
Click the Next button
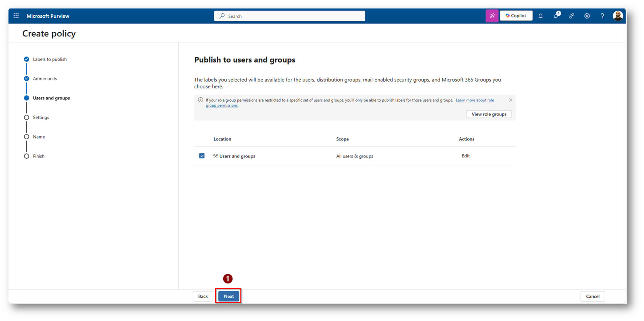coord(228,296)
